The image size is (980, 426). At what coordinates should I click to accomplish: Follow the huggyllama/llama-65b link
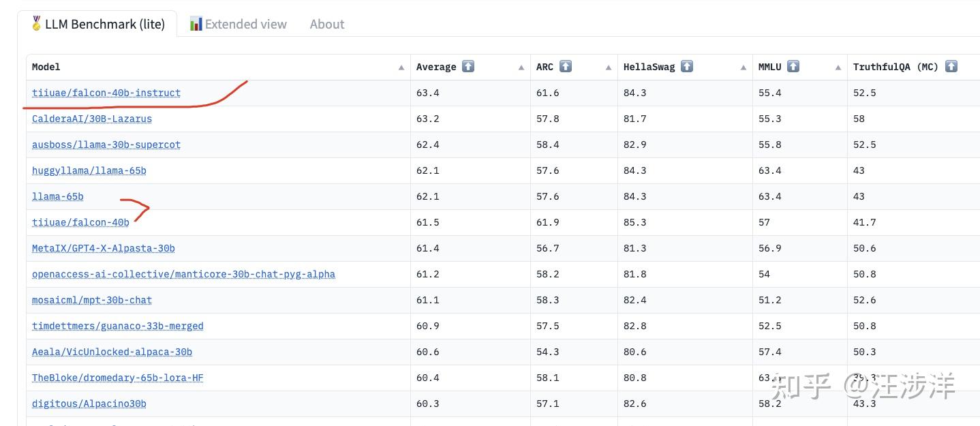click(x=89, y=170)
